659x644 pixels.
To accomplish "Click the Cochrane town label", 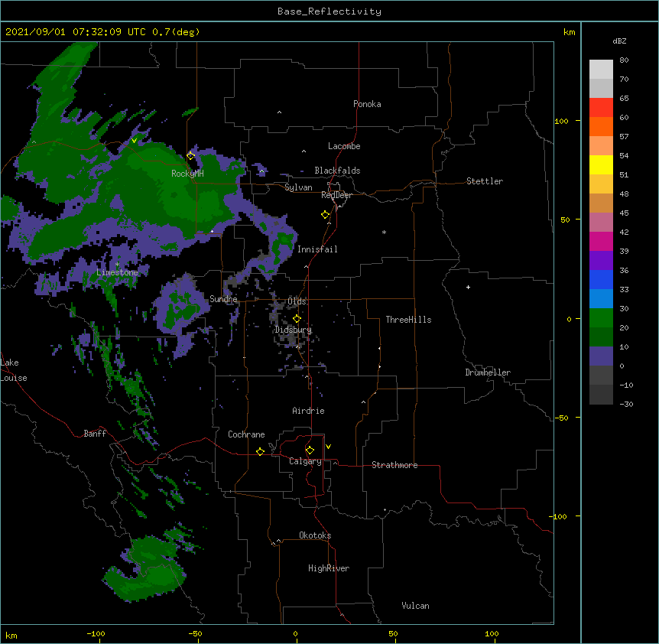I will pyautogui.click(x=246, y=434).
